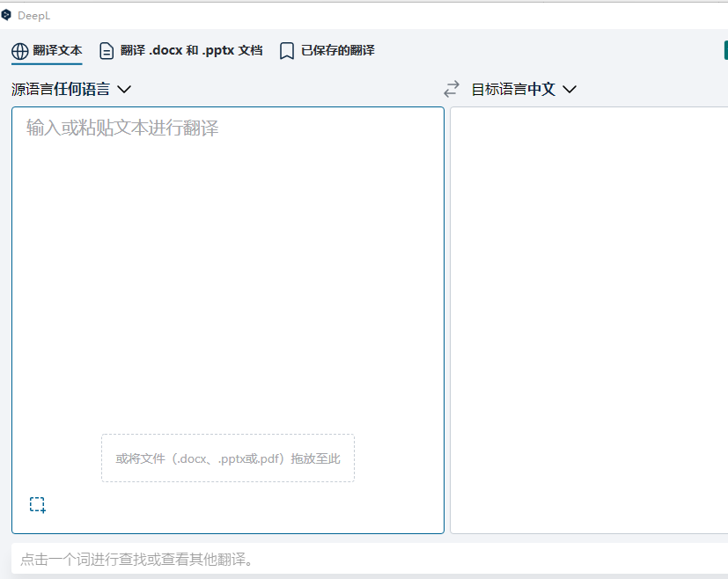728x579 pixels.
Task: Click the green button at top right
Action: [725, 51]
